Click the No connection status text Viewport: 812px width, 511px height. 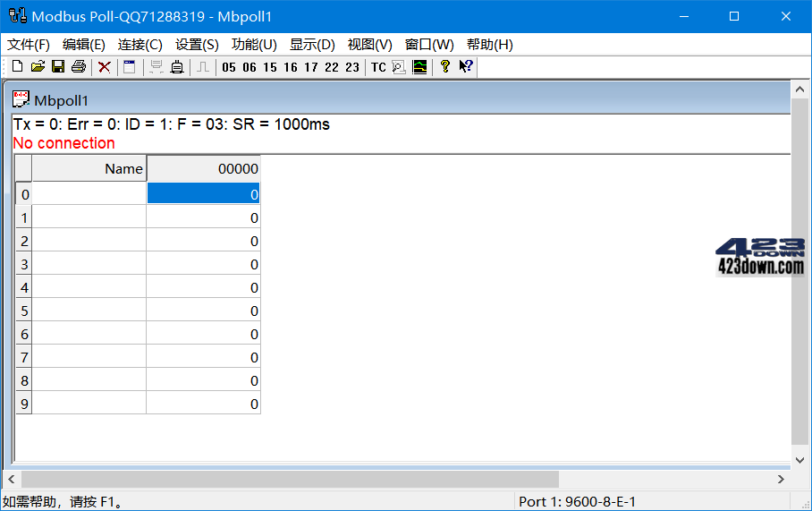coord(63,143)
